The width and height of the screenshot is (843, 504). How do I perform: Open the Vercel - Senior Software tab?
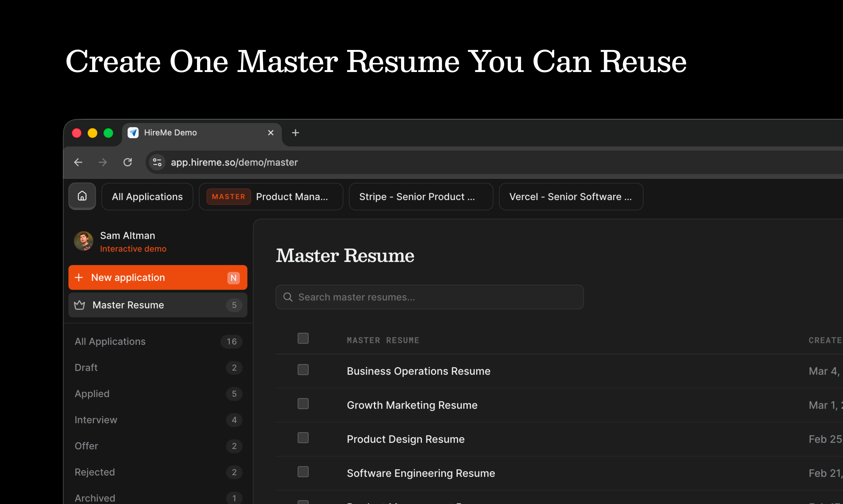click(x=570, y=197)
